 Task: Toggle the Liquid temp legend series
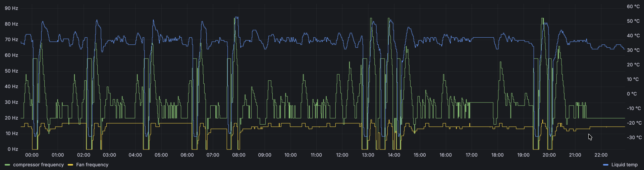tap(624, 165)
